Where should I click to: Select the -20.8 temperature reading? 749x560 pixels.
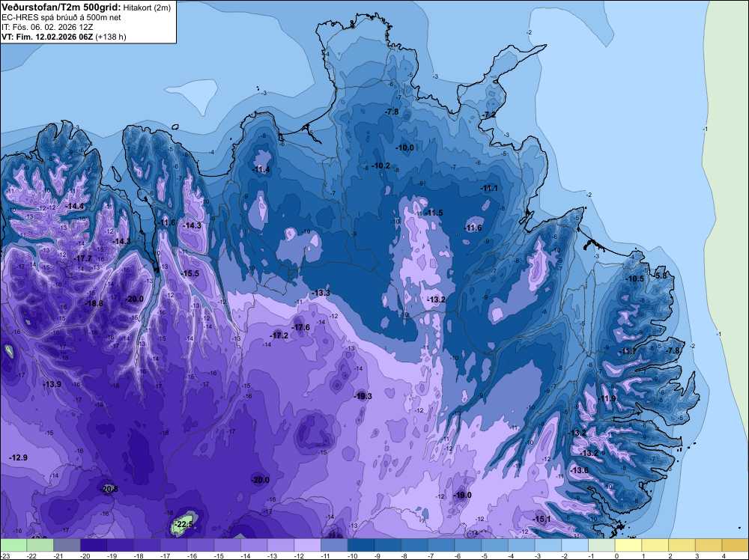pyautogui.click(x=109, y=489)
